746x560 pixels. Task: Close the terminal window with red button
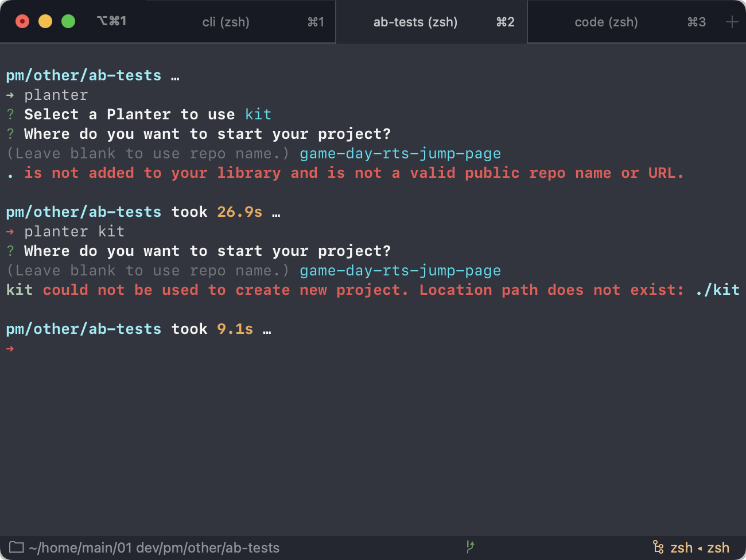point(22,21)
